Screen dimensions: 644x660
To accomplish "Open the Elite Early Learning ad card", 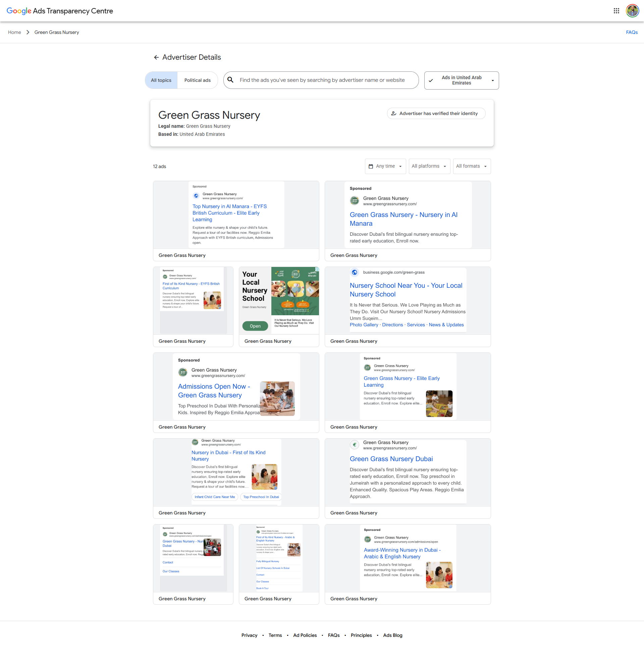I will (x=408, y=393).
